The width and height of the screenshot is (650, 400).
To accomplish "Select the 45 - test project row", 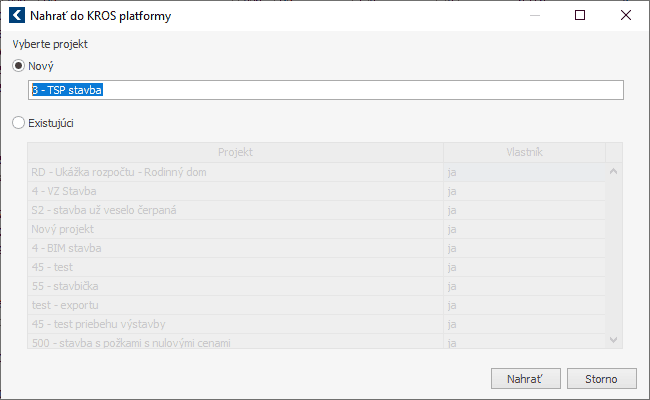I will click(x=317, y=267).
